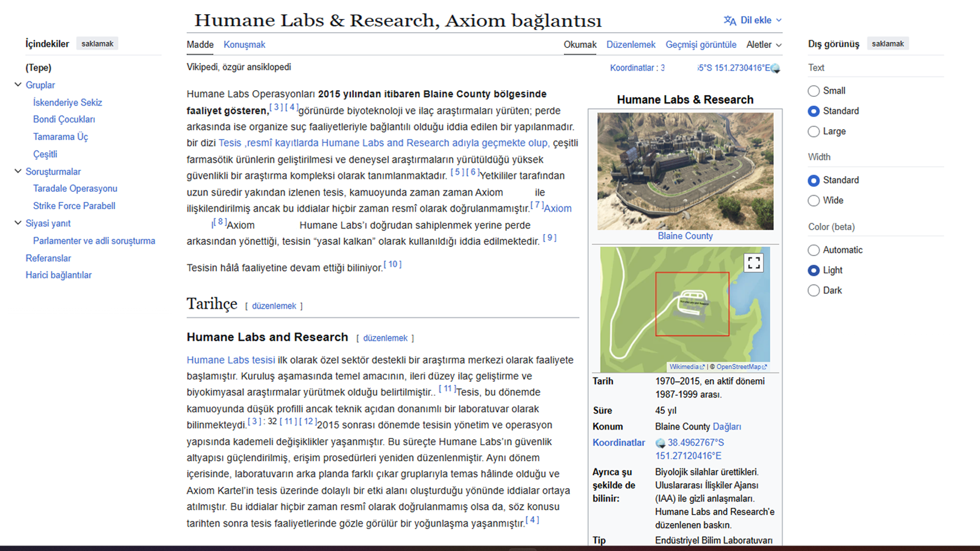The width and height of the screenshot is (980, 551).
Task: Go to (Tepe) in contents
Action: point(38,68)
